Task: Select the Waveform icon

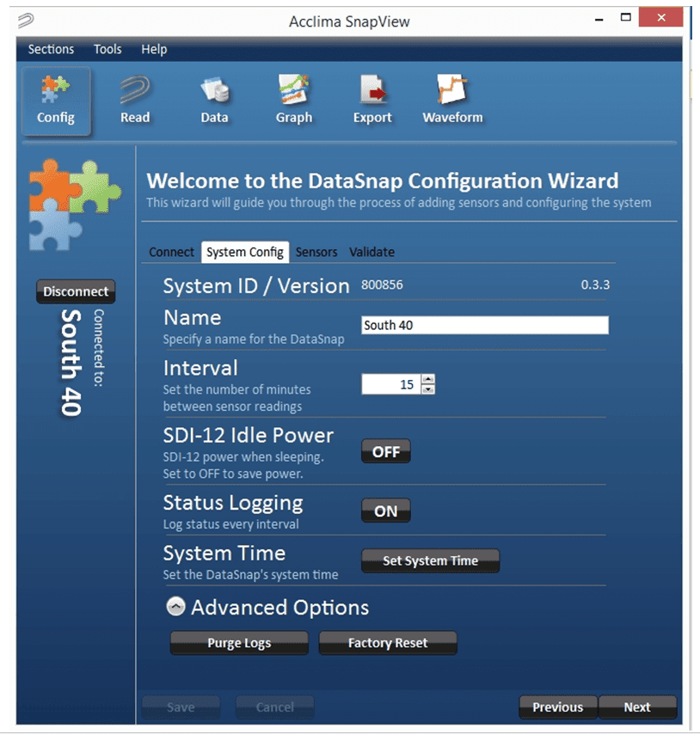Action: [451, 99]
